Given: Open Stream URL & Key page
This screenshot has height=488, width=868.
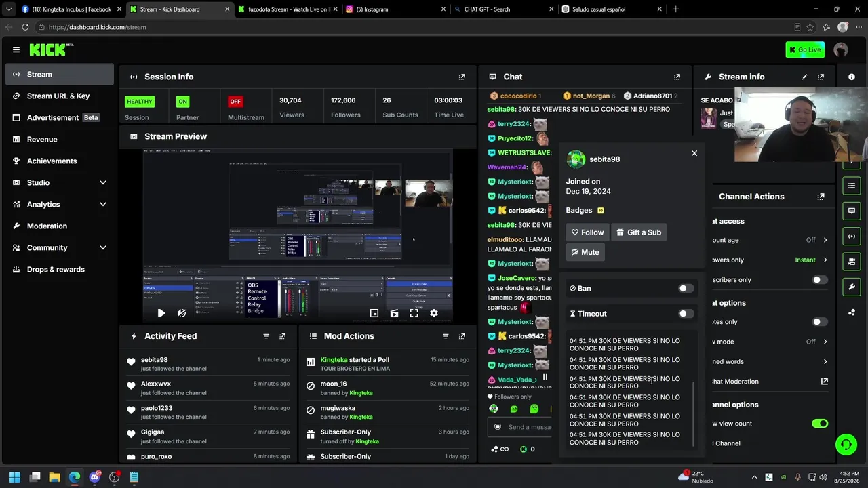Looking at the screenshot, I should 60,96.
